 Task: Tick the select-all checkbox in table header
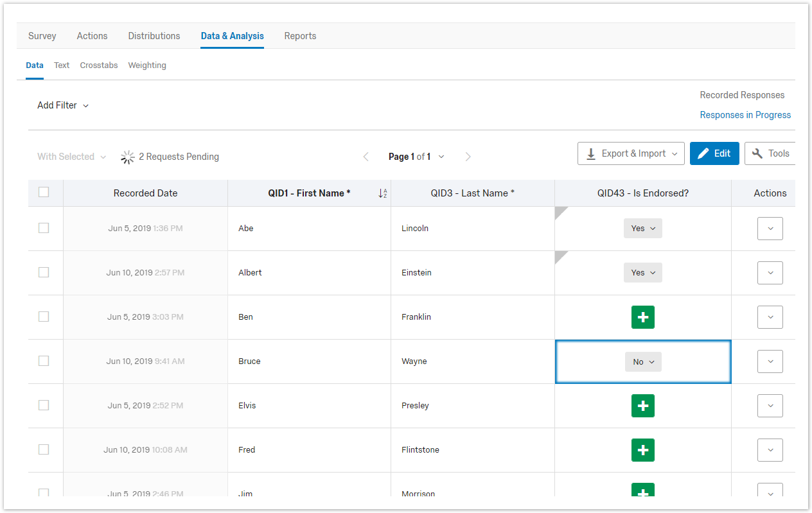click(44, 192)
